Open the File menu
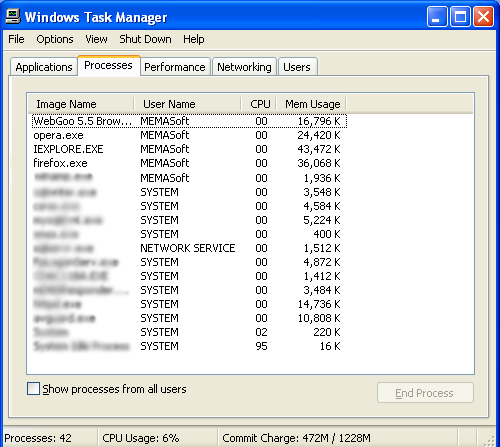 click(x=16, y=39)
